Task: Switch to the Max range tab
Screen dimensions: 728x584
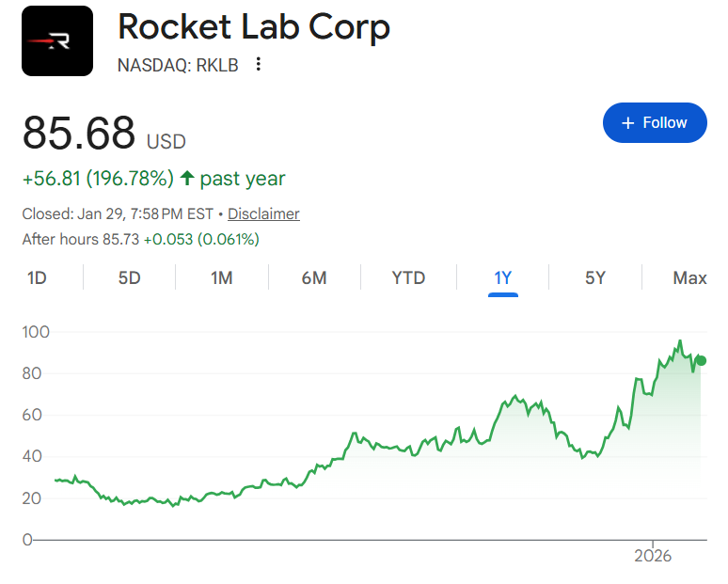Action: click(689, 277)
